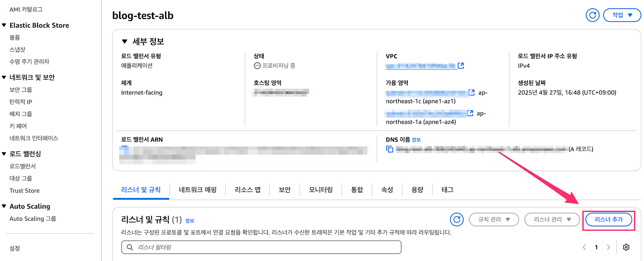The width and height of the screenshot is (644, 261).
Task: Collapse Elastic Block Store sidebar group
Action: (x=4, y=25)
